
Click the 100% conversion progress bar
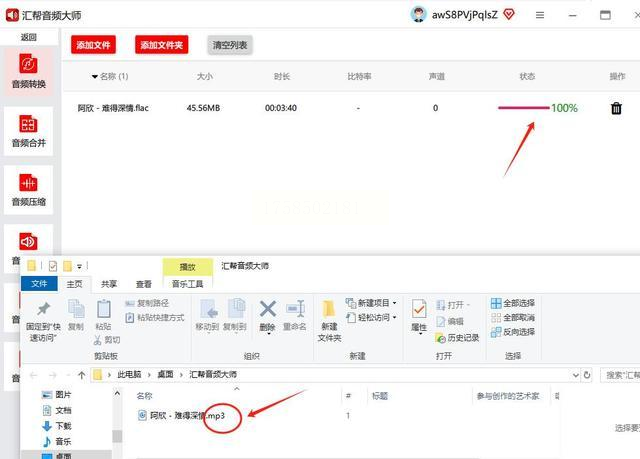pos(524,108)
